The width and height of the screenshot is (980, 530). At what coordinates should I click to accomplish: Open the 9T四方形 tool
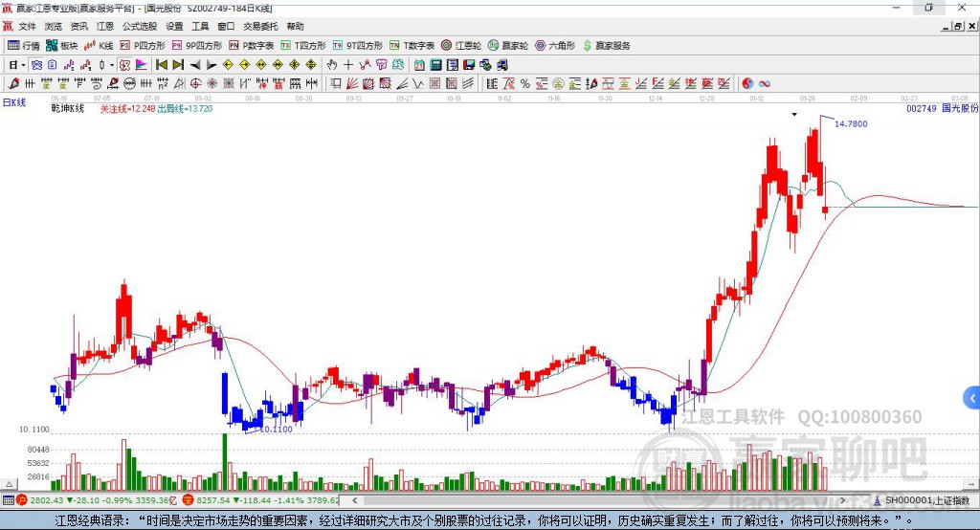coord(358,46)
